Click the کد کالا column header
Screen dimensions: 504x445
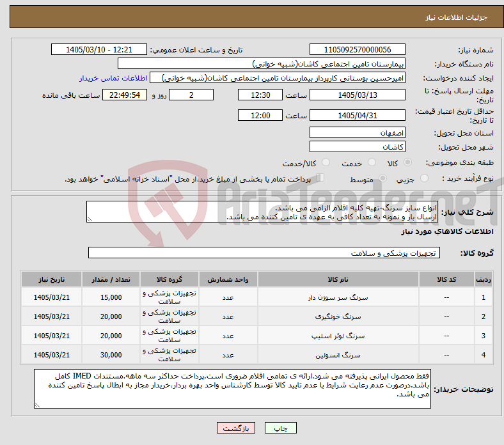(446, 279)
